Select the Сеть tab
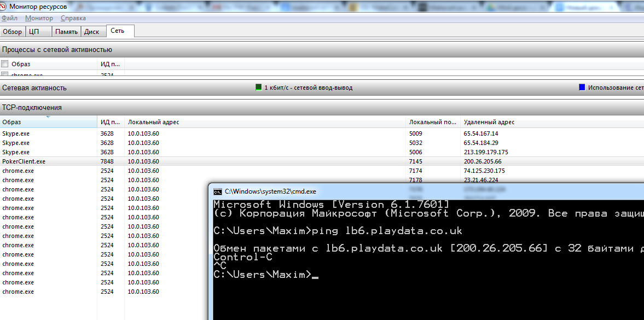The height and width of the screenshot is (320, 644). (x=120, y=31)
